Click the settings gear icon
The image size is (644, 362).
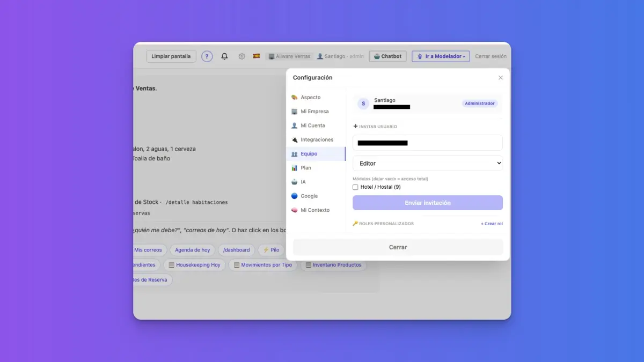[242, 56]
